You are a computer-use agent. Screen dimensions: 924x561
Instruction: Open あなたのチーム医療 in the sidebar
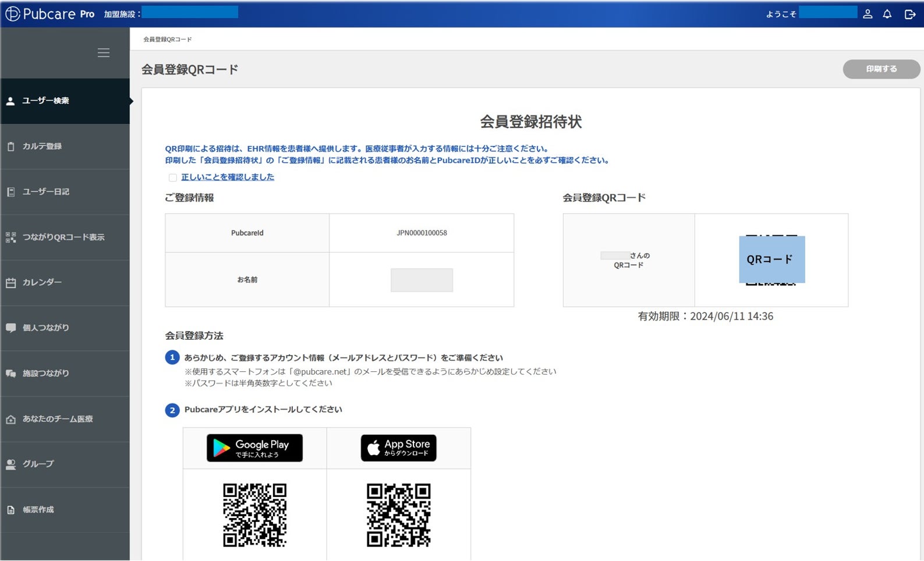coord(65,419)
